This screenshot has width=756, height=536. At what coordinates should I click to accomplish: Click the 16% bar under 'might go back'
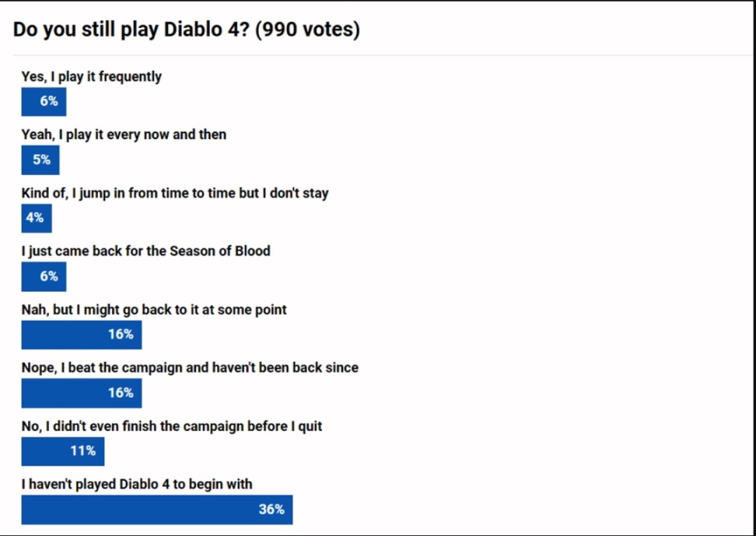82,335
